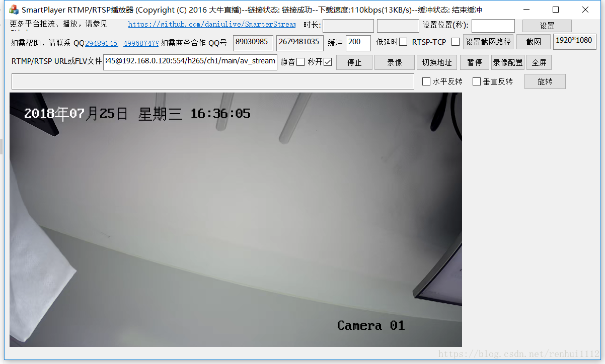The image size is (605, 364).
Task: Click the first 时长 duration field
Action: pyautogui.click(x=348, y=26)
